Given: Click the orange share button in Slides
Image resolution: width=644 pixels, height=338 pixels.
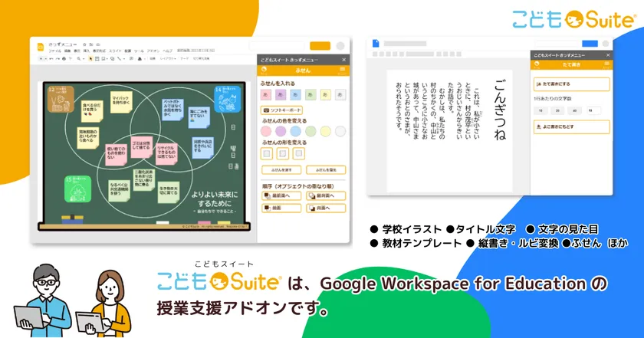Looking at the screenshot, I should tap(320, 46).
